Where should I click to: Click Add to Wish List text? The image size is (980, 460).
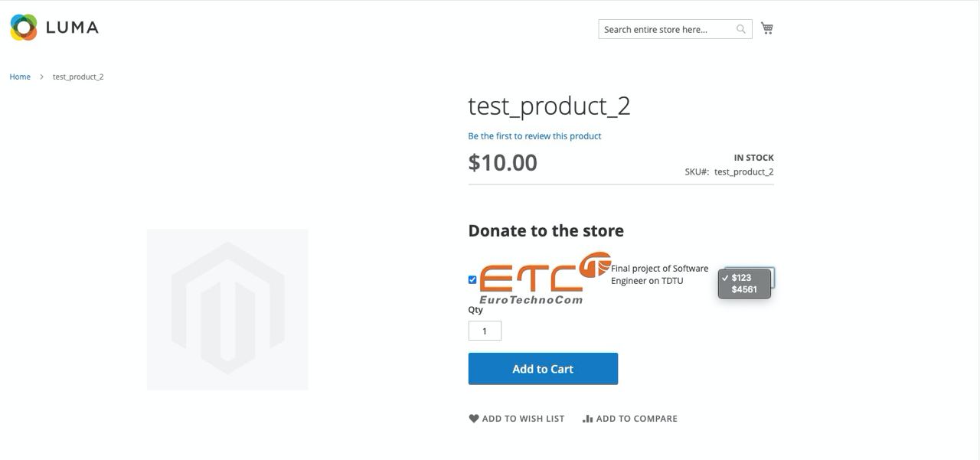coord(523,419)
